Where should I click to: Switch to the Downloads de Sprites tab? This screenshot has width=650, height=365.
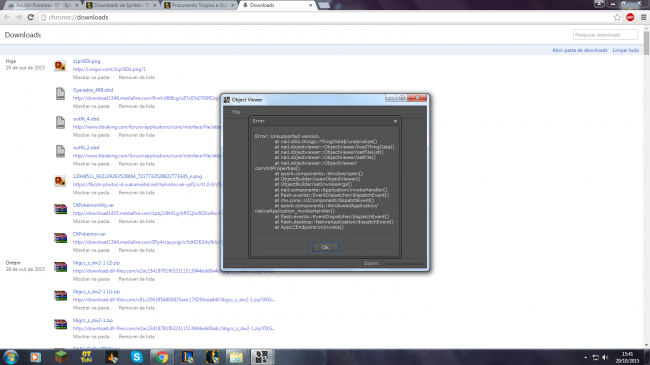pos(121,5)
